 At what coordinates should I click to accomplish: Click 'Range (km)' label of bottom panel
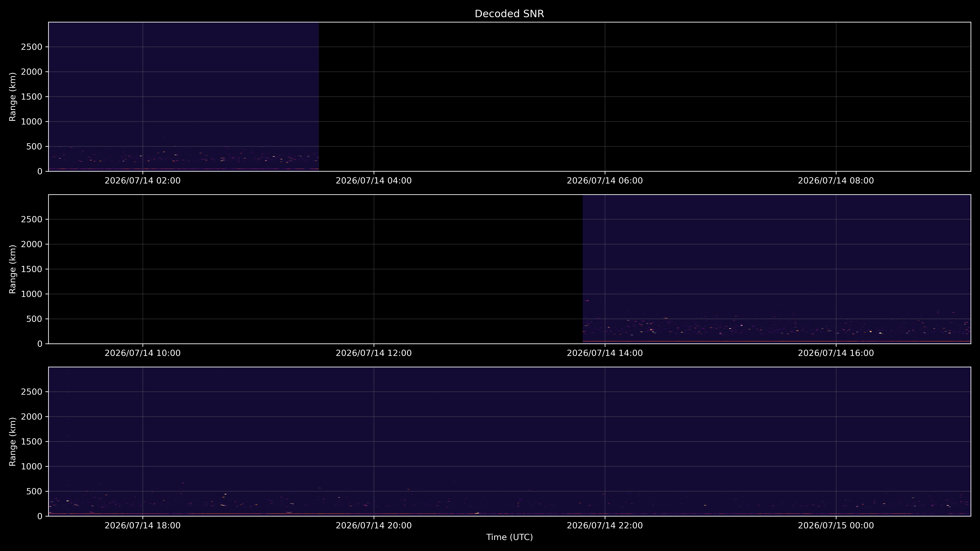[x=12, y=441]
